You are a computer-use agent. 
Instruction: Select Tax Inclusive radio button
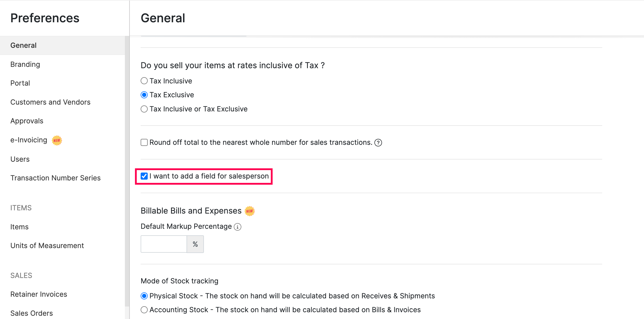coord(144,80)
